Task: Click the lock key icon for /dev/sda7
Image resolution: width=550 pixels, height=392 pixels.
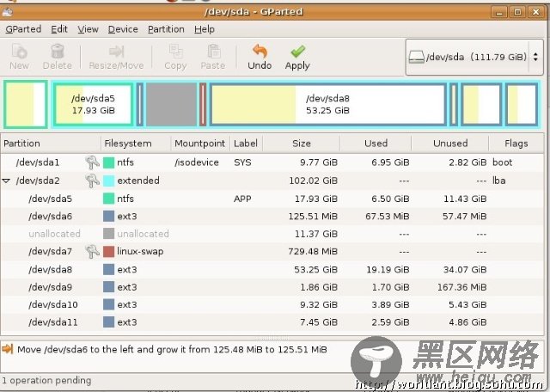Action: coord(92,251)
